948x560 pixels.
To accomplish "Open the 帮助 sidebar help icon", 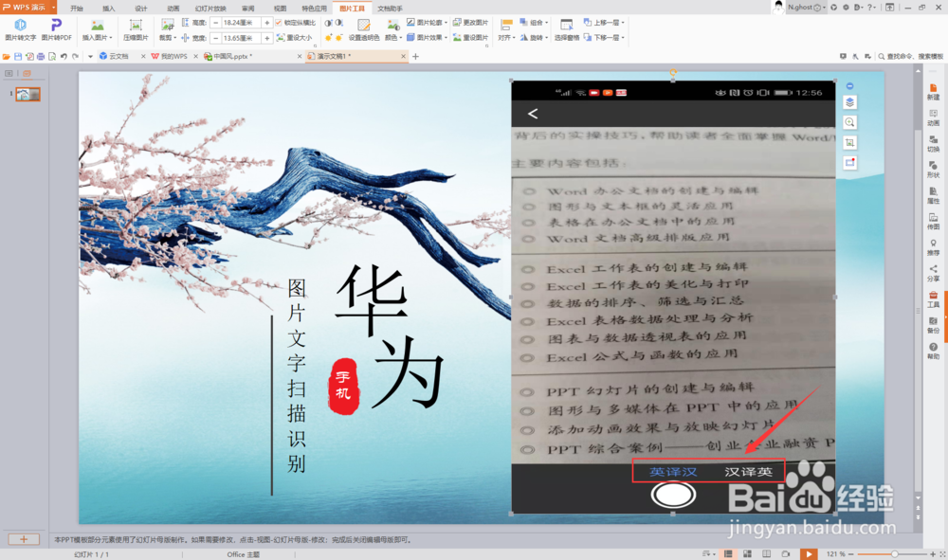I will coord(934,351).
